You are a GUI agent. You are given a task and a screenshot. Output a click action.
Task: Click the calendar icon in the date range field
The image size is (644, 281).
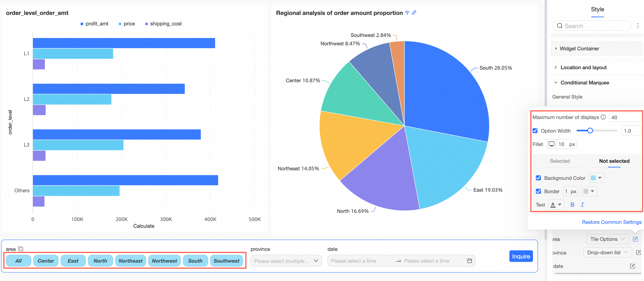click(x=469, y=261)
